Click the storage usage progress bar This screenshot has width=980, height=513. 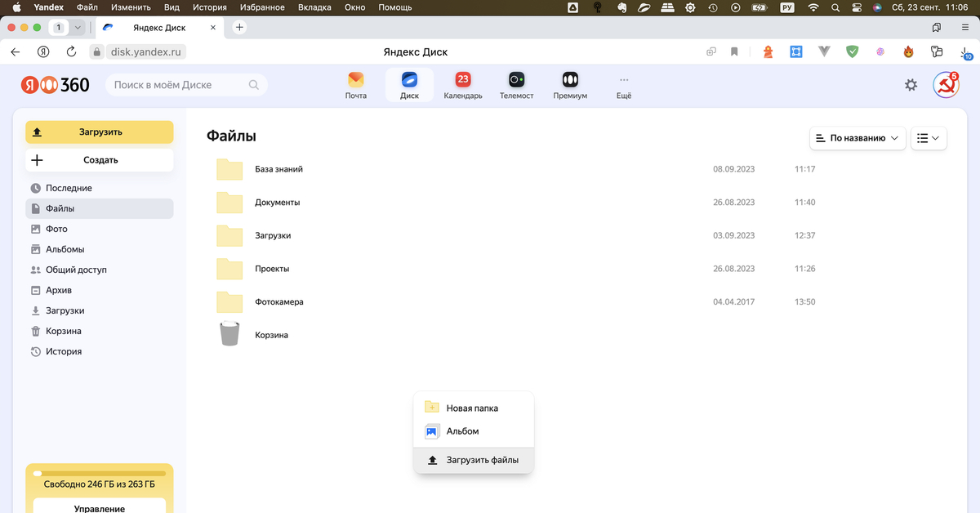(100, 473)
